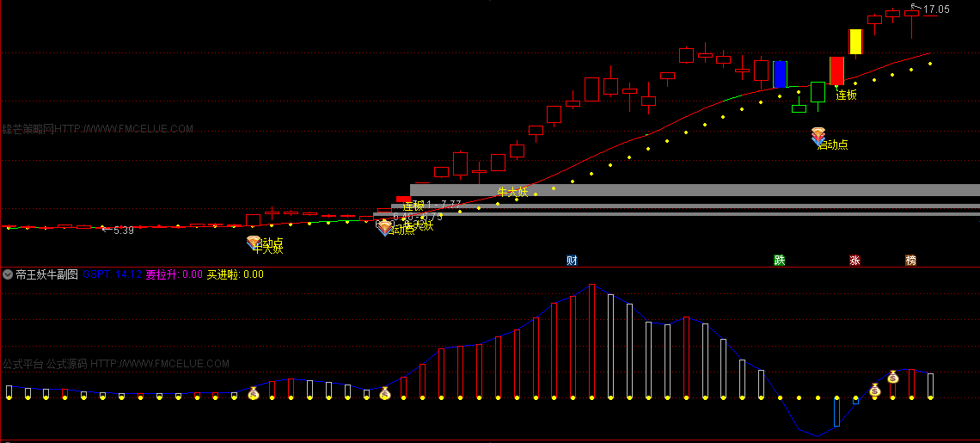
Task: Select the solid red candlestick above 连板
Action: pyautogui.click(x=837, y=71)
